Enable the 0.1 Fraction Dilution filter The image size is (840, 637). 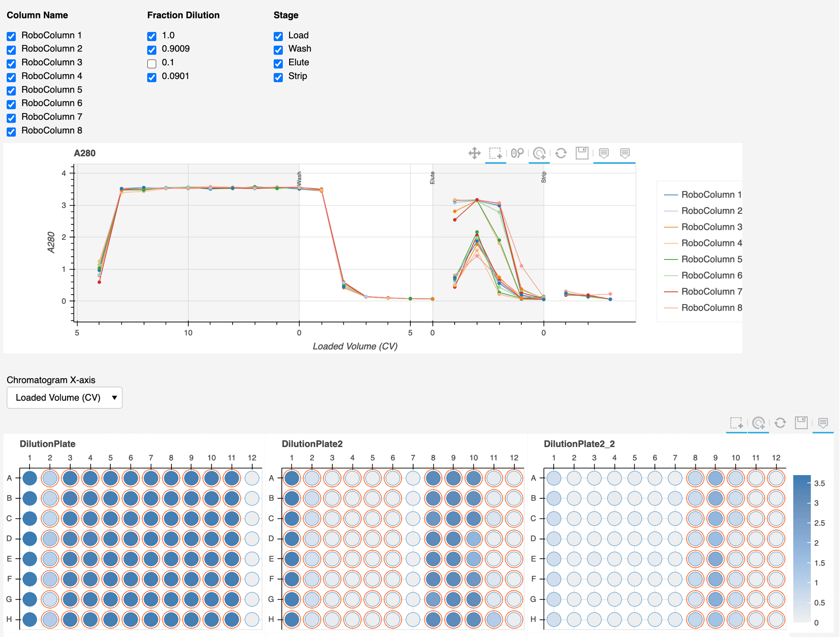[x=151, y=63]
